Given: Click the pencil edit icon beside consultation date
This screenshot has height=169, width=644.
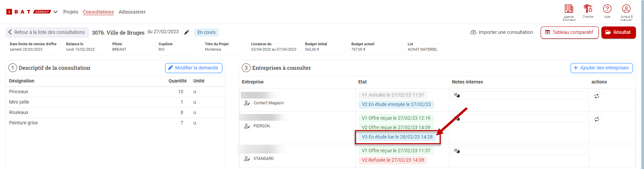Looking at the screenshot, I should (x=186, y=33).
